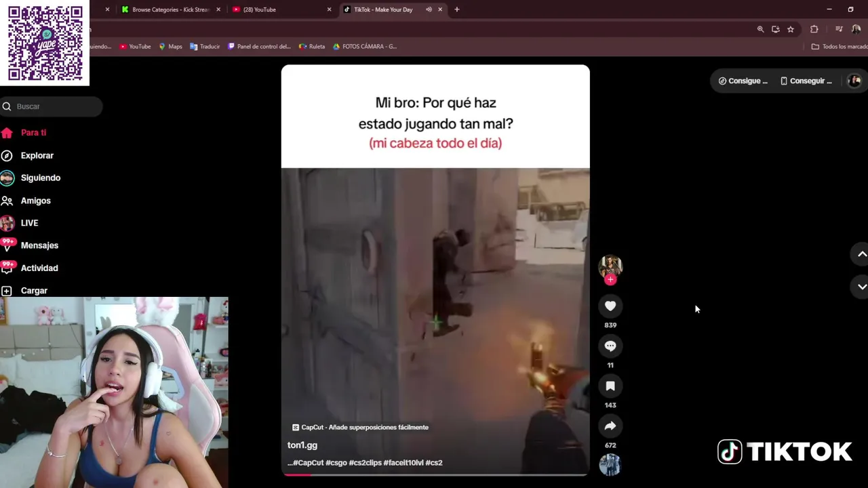Bookmark this page with star icon
868x488 pixels.
point(791,29)
